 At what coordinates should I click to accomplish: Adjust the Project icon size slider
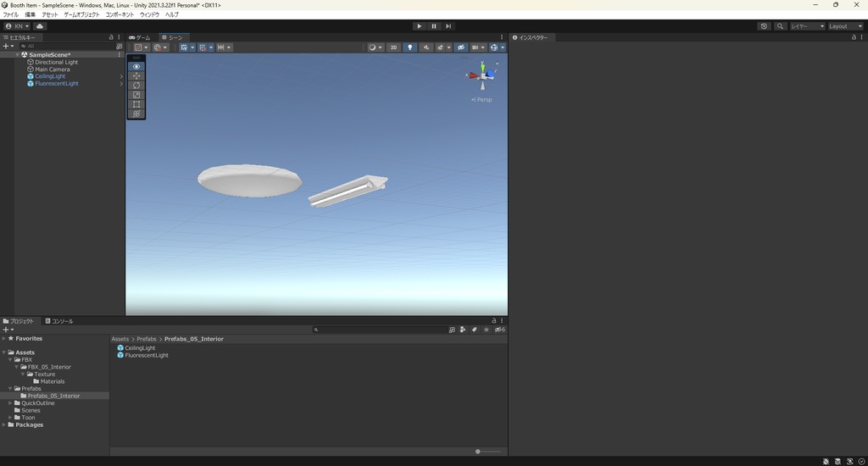[487, 452]
